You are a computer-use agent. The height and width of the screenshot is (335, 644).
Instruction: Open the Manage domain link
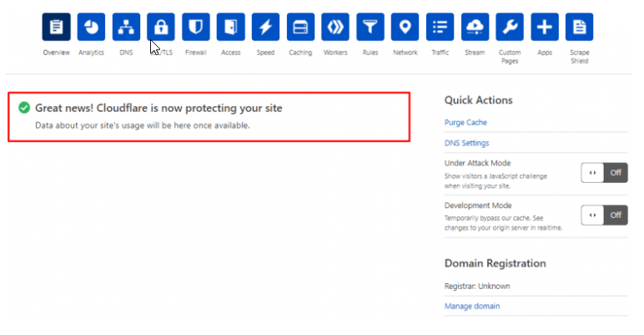point(472,306)
